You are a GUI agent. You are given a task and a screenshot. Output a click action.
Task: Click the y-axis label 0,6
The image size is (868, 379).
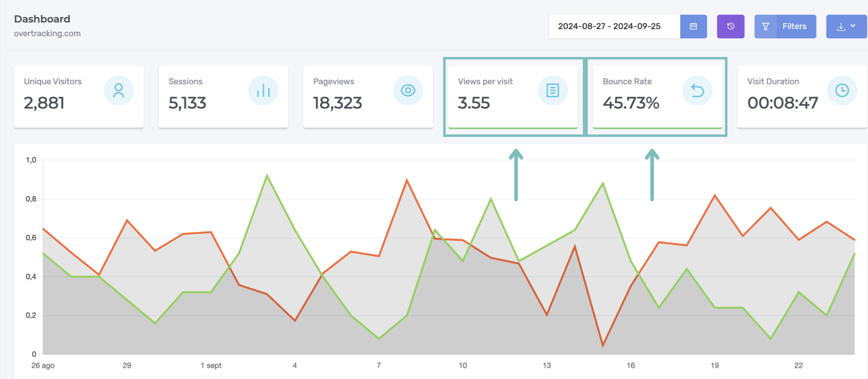31,238
